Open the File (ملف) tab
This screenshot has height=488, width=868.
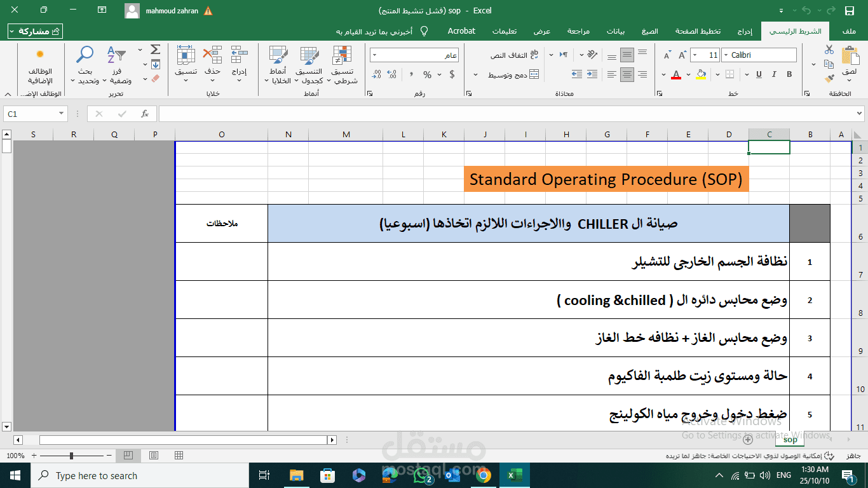[848, 30]
